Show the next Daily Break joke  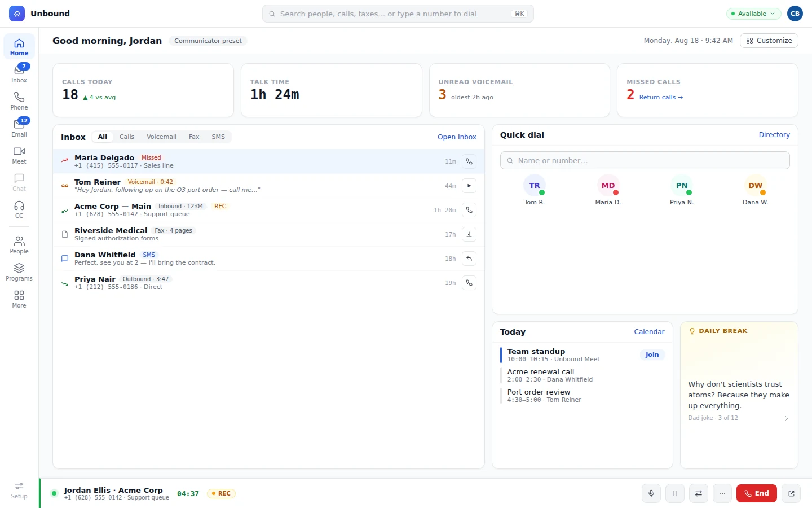[787, 418]
